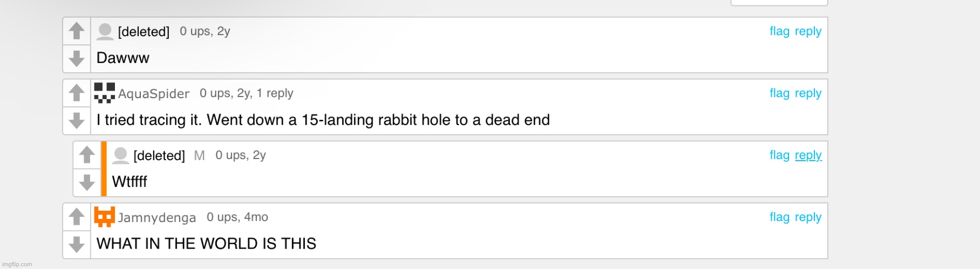The height and width of the screenshot is (269, 980).
Task: Downvote AquaSpider's rabbit hole comment
Action: (x=77, y=120)
